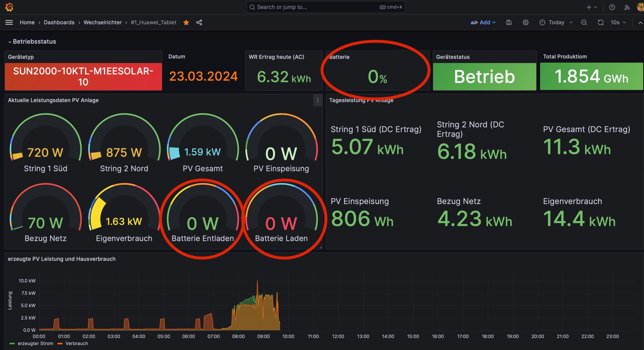Go to Dashboards breadcrumb
The image size is (644, 350).
(59, 23)
